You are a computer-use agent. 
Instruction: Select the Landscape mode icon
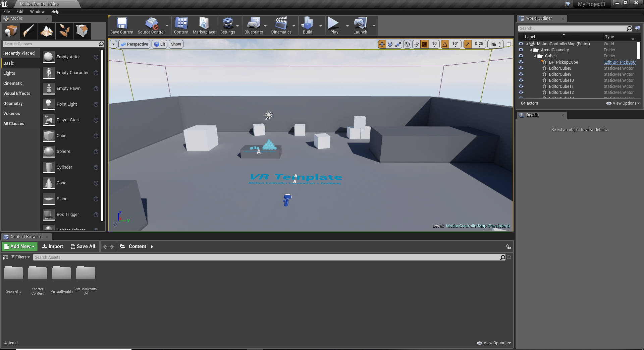tap(46, 31)
